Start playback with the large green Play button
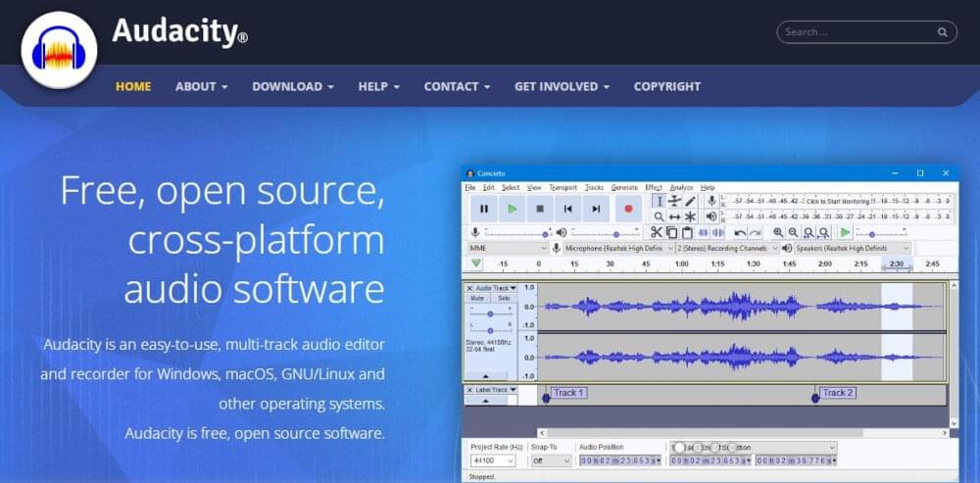 [x=513, y=209]
